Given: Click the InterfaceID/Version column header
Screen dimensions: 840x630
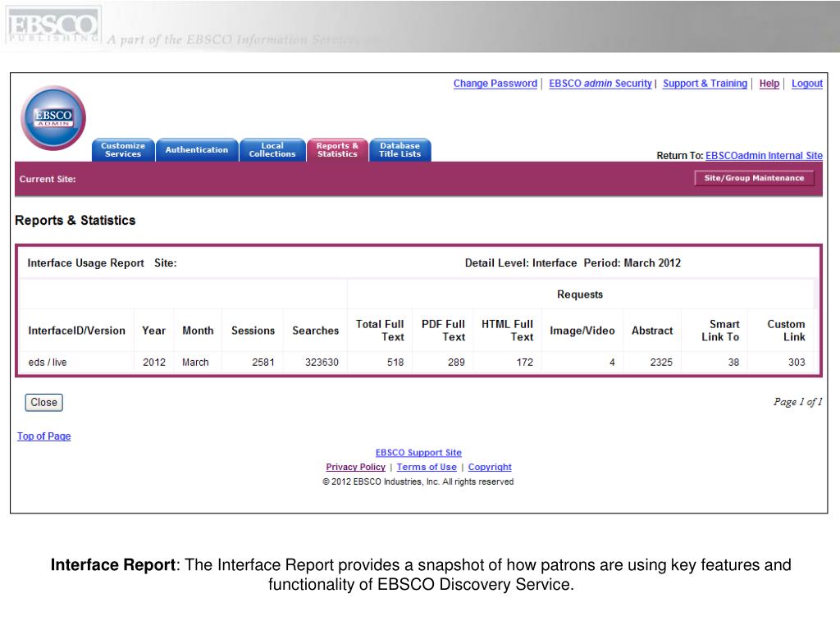Looking at the screenshot, I should tap(76, 331).
